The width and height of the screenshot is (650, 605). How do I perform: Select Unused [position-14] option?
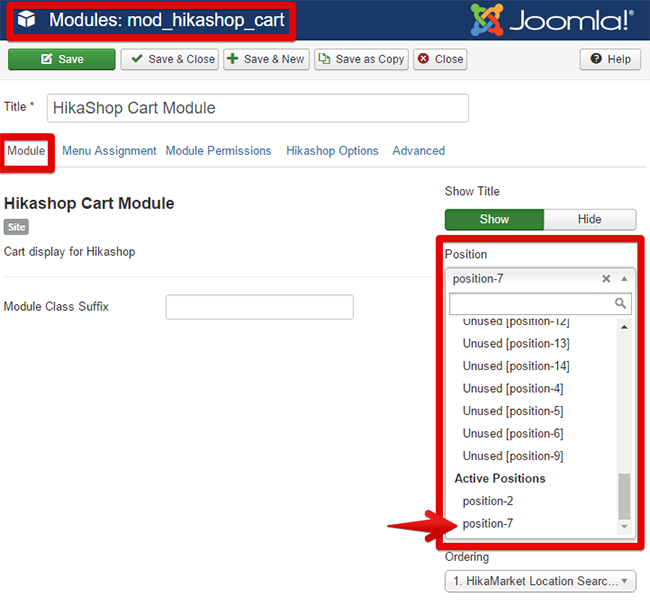pyautogui.click(x=516, y=366)
